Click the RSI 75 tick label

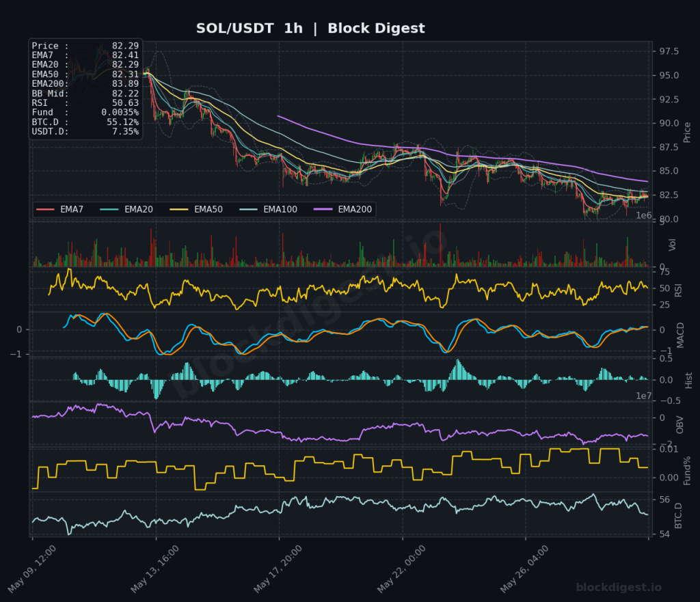coord(664,272)
